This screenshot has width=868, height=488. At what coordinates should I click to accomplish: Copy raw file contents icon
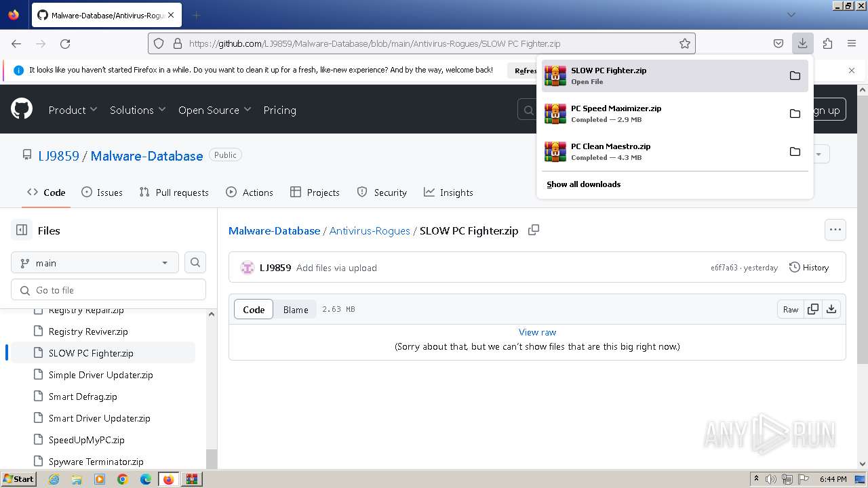813,309
